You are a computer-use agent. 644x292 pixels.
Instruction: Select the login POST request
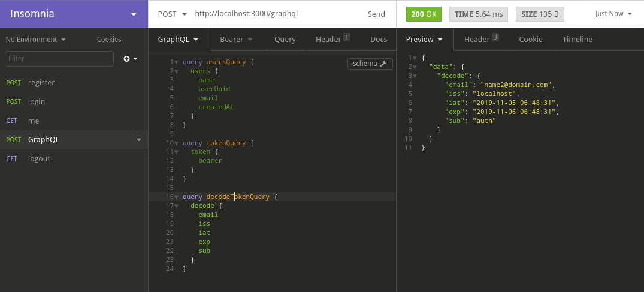74,101
